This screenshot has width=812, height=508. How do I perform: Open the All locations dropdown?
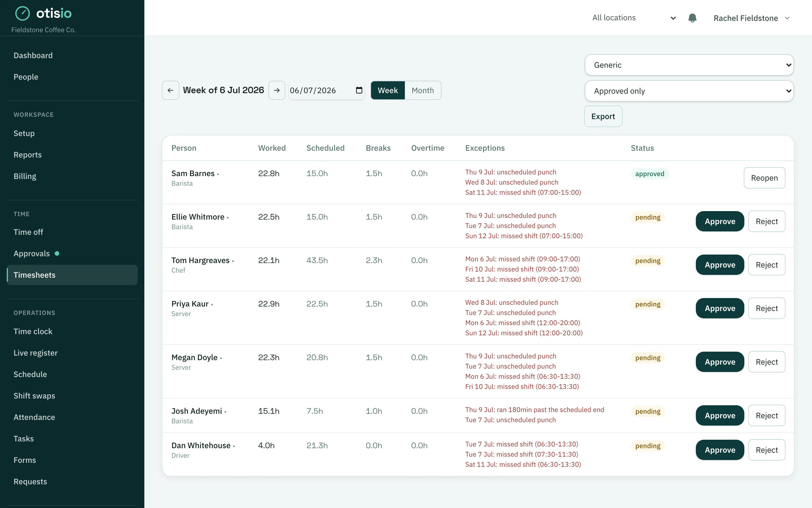(x=634, y=18)
